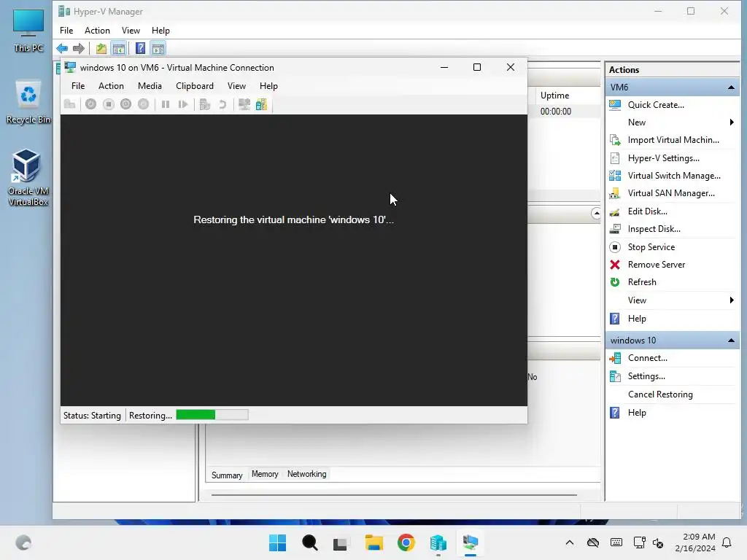Switch to the Summary tab
This screenshot has width=747, height=560.
(227, 475)
